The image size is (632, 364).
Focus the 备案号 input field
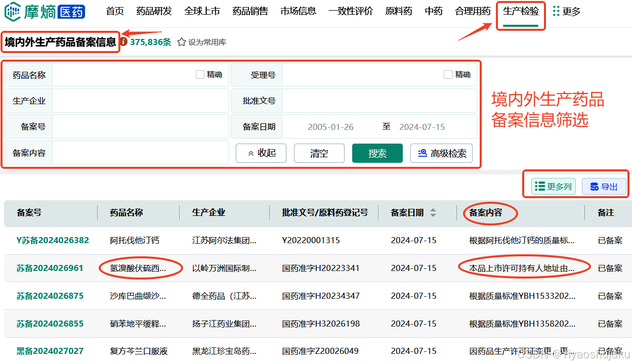coord(141,126)
